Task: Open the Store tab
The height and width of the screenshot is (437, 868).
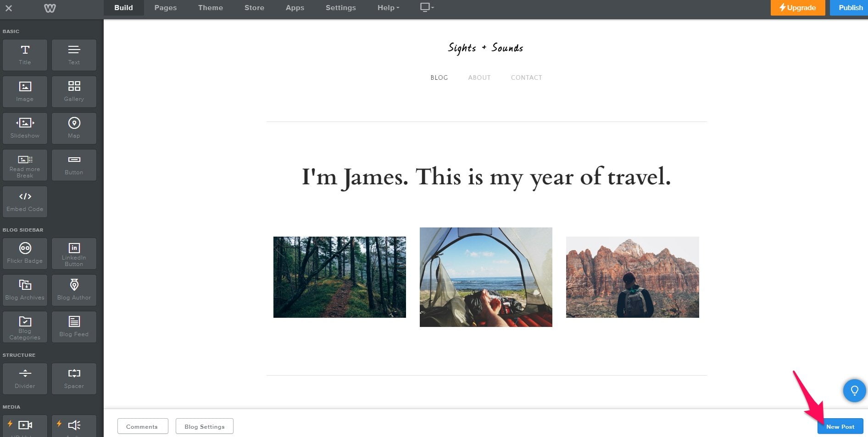Action: coord(254,8)
